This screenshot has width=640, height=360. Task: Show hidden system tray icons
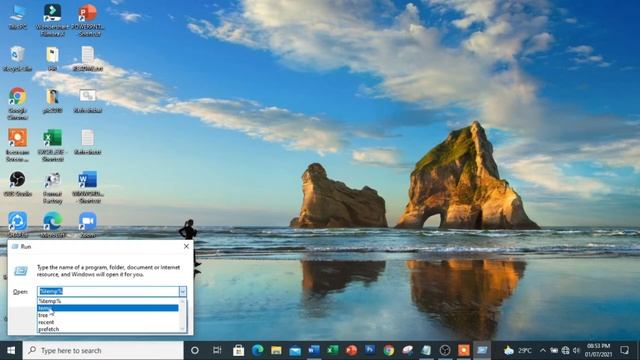pyautogui.click(x=543, y=350)
